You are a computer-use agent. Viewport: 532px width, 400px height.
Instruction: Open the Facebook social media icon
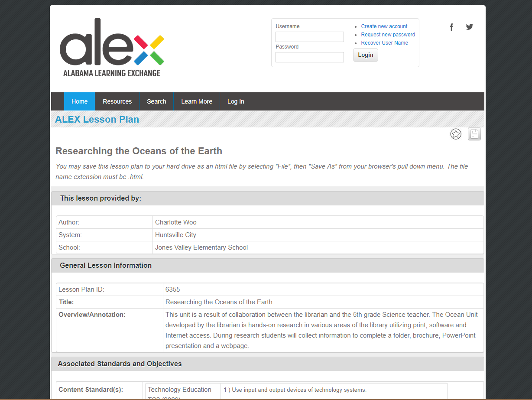point(451,27)
